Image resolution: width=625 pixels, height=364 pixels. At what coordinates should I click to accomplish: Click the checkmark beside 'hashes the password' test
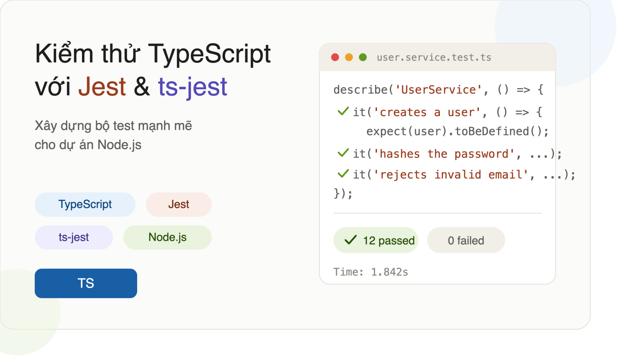pos(343,153)
